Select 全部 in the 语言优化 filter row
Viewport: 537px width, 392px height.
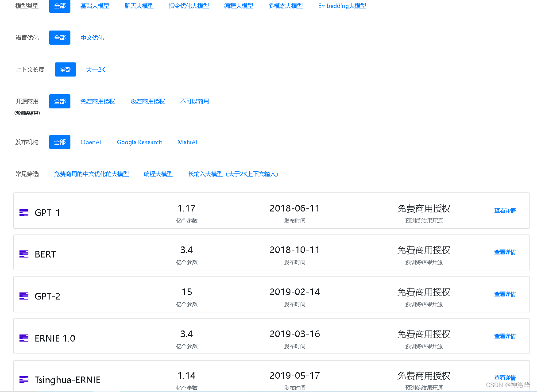coord(60,38)
